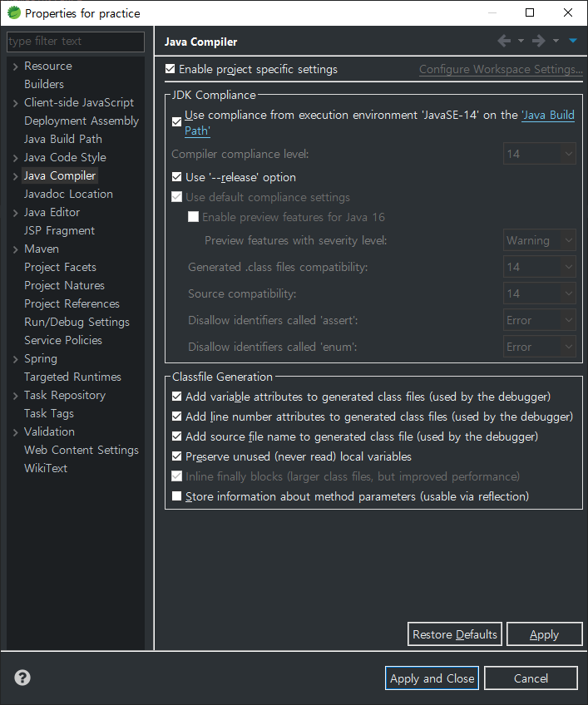This screenshot has height=705, width=588.
Task: Click the forward navigation arrow icon
Action: point(538,41)
